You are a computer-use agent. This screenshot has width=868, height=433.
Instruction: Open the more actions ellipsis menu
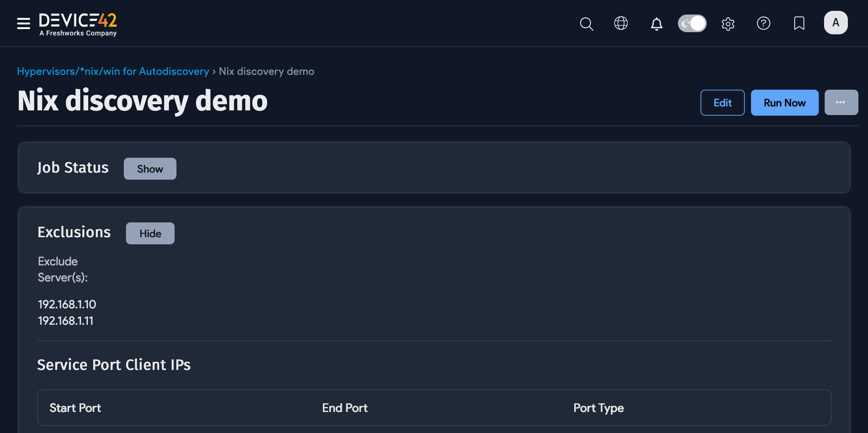pyautogui.click(x=841, y=102)
